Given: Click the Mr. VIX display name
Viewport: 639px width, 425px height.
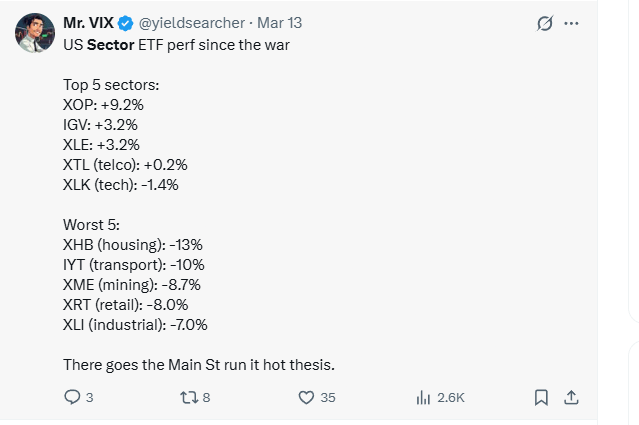Looking at the screenshot, I should point(88,23).
